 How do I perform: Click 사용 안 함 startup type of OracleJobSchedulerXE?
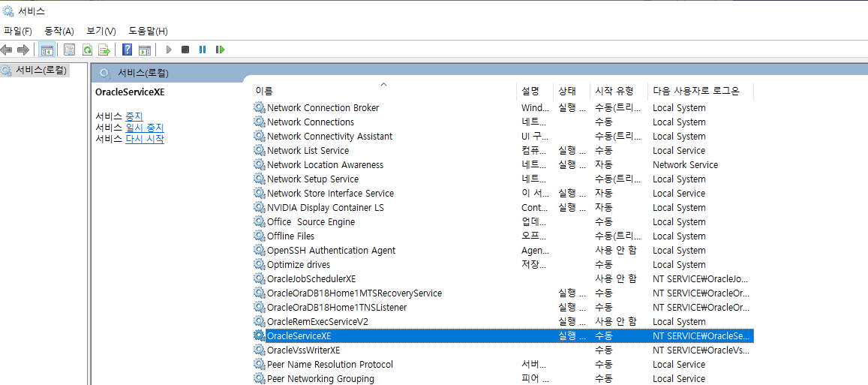click(x=616, y=278)
